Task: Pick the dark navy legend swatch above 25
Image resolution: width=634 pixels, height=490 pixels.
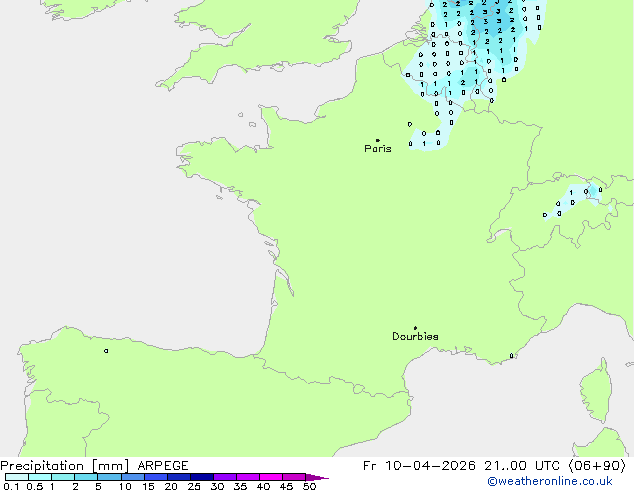Action: click(202, 477)
